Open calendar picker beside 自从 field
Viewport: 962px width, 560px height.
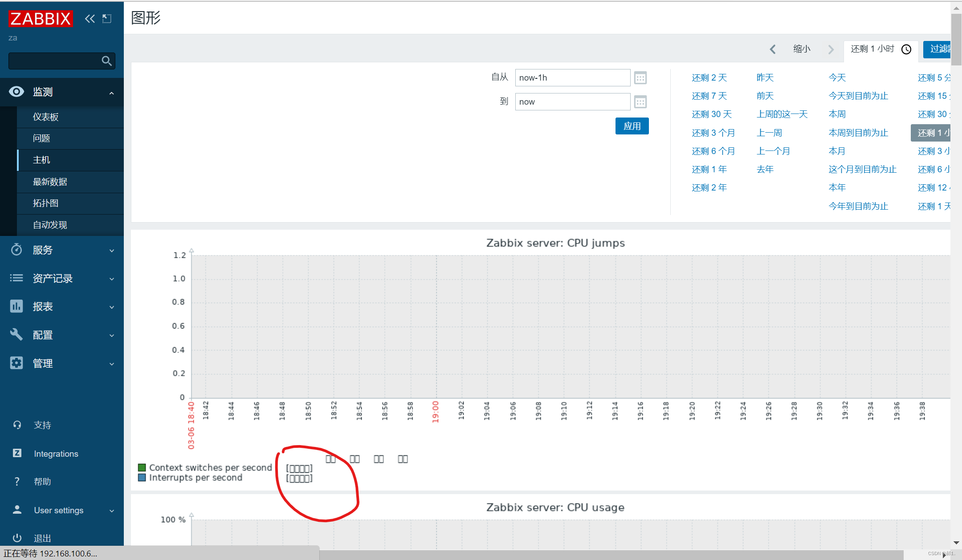640,77
